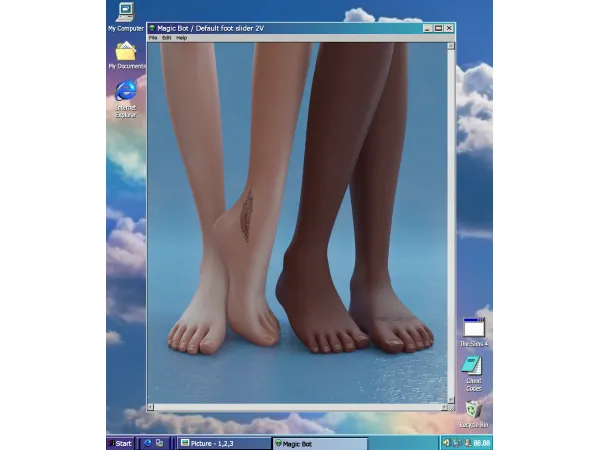Maximize the Magic Bot window
Image resolution: width=600 pixels, height=450 pixels.
pyautogui.click(x=439, y=28)
